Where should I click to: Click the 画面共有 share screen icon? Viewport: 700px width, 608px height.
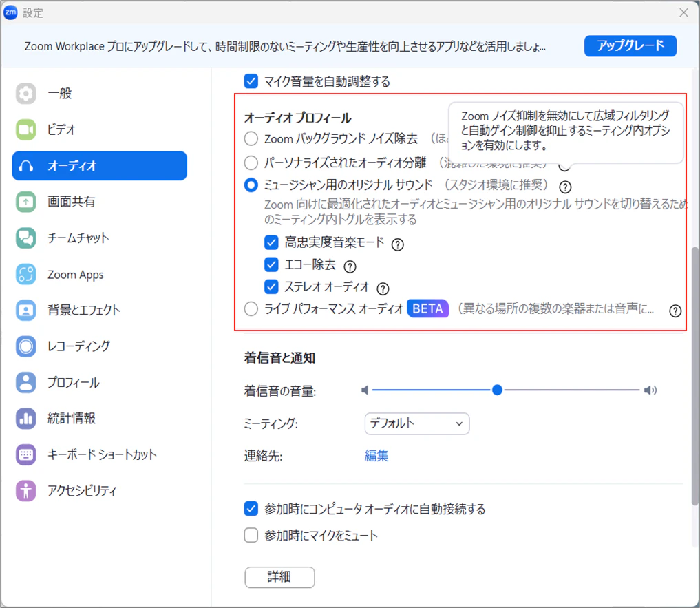tap(26, 202)
